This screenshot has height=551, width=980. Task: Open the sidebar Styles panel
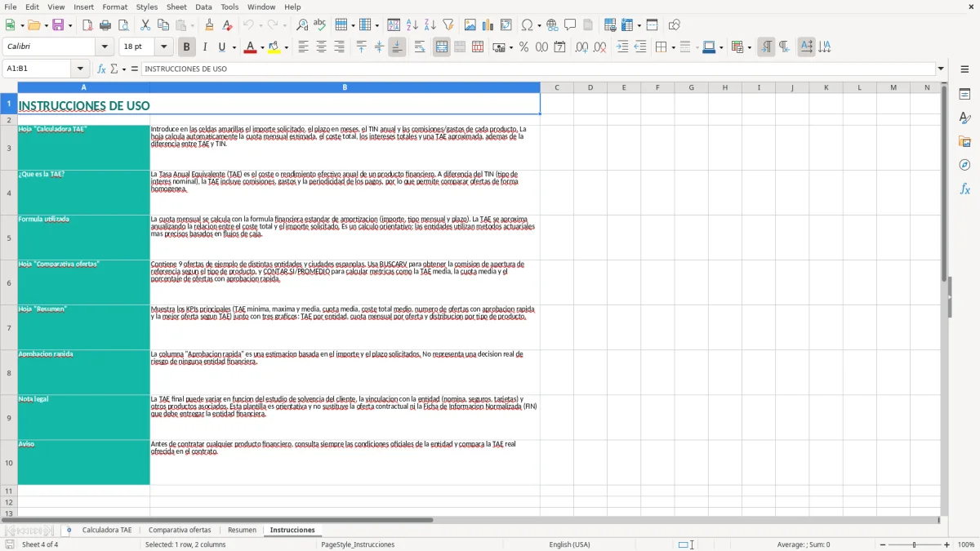pos(964,118)
